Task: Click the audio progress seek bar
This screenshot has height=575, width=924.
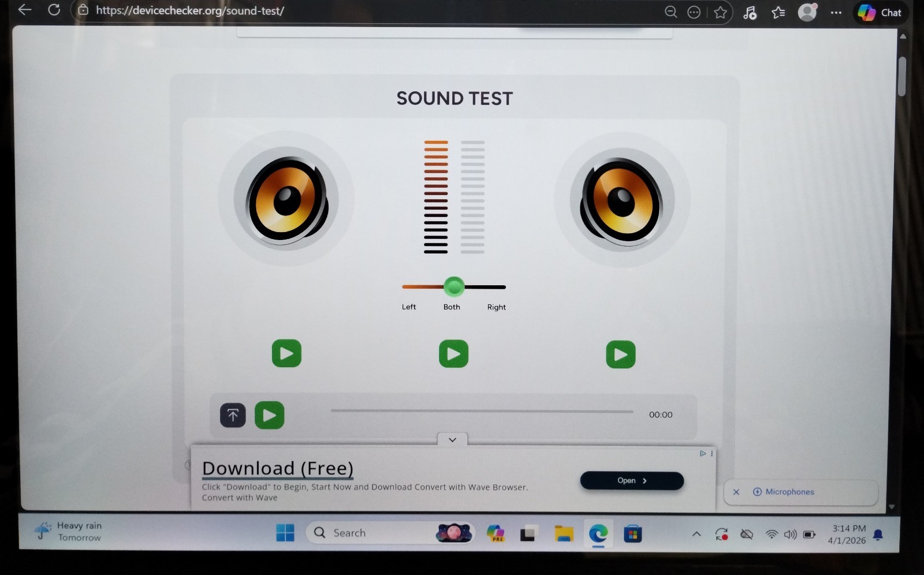Action: 482,411
